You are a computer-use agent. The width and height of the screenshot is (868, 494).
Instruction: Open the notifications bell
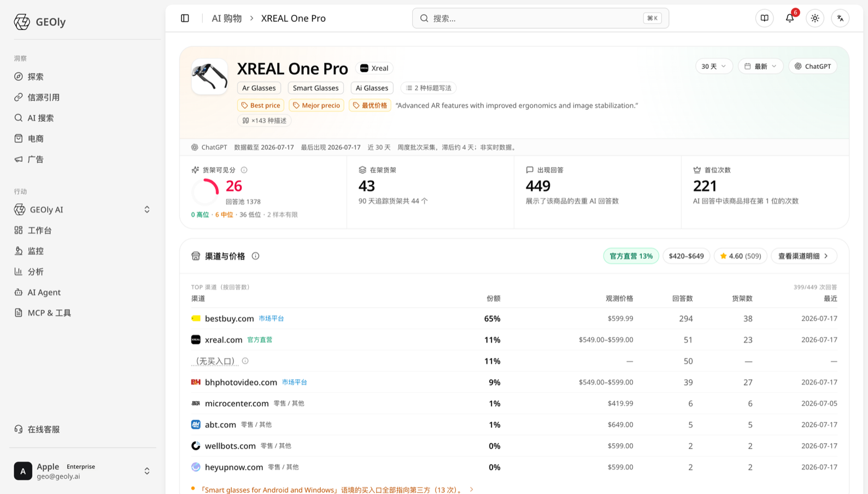click(790, 18)
